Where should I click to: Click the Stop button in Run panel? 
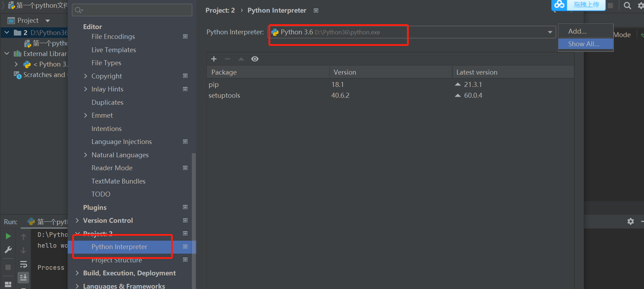(8, 267)
